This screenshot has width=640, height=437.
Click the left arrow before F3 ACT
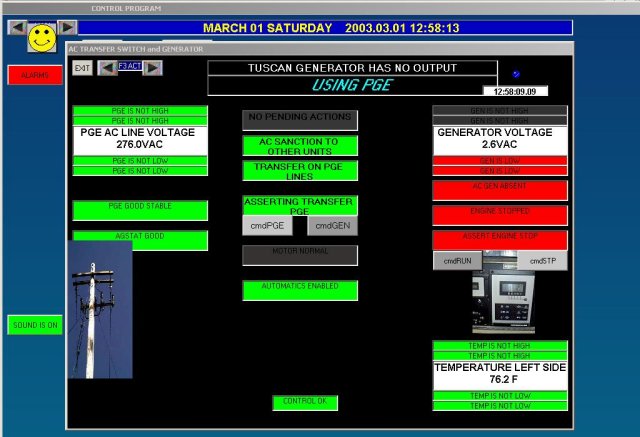tap(107, 68)
